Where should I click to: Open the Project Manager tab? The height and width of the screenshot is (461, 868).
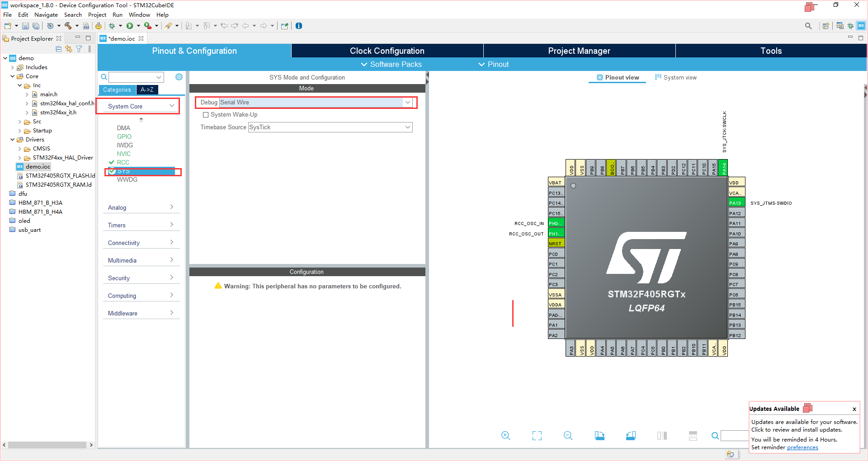point(579,51)
